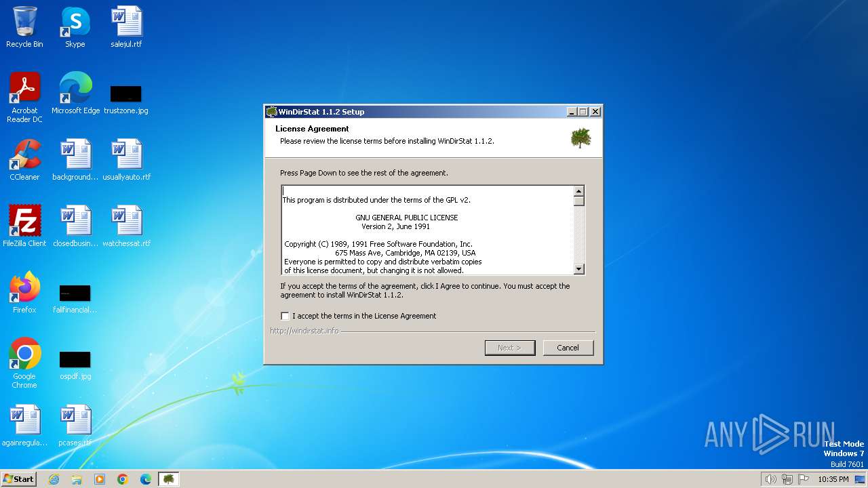Click the license text scroll down arrow

[579, 269]
